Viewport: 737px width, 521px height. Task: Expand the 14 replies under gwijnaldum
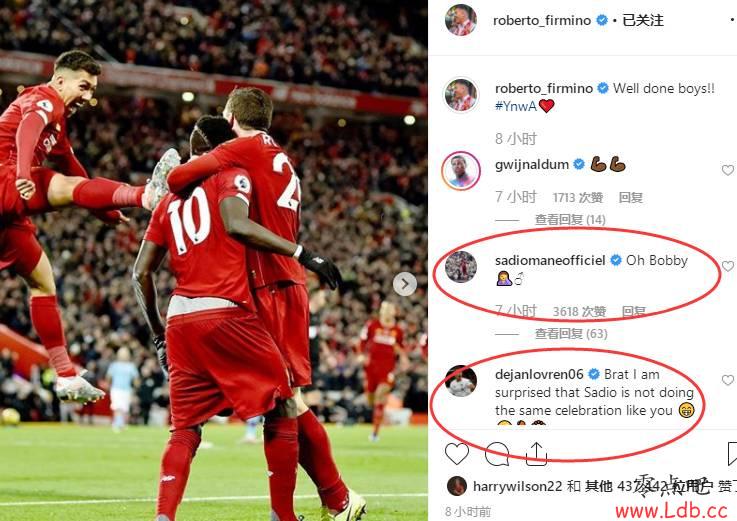570,220
